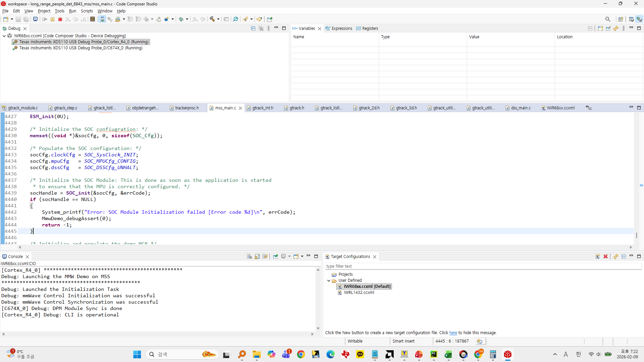Open the Scripts menu
The image size is (644, 362).
point(87,11)
